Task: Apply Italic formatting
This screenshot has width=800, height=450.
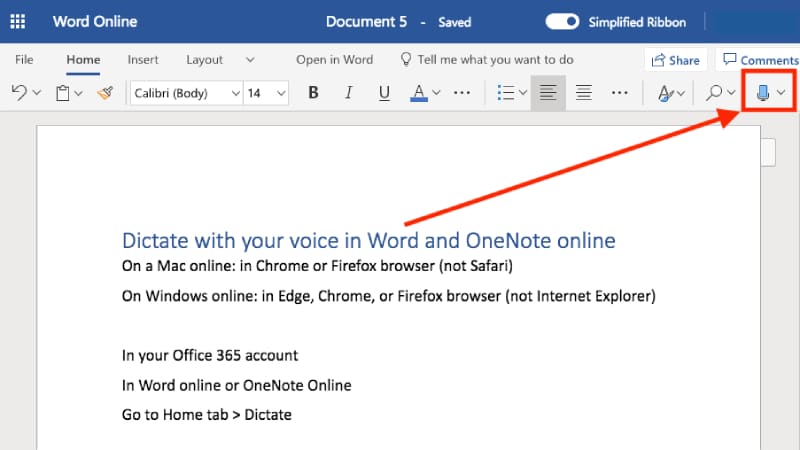Action: [x=348, y=93]
